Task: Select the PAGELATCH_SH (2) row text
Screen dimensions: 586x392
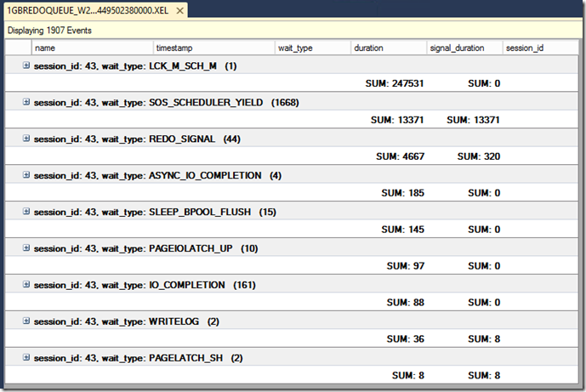Action: click(139, 358)
